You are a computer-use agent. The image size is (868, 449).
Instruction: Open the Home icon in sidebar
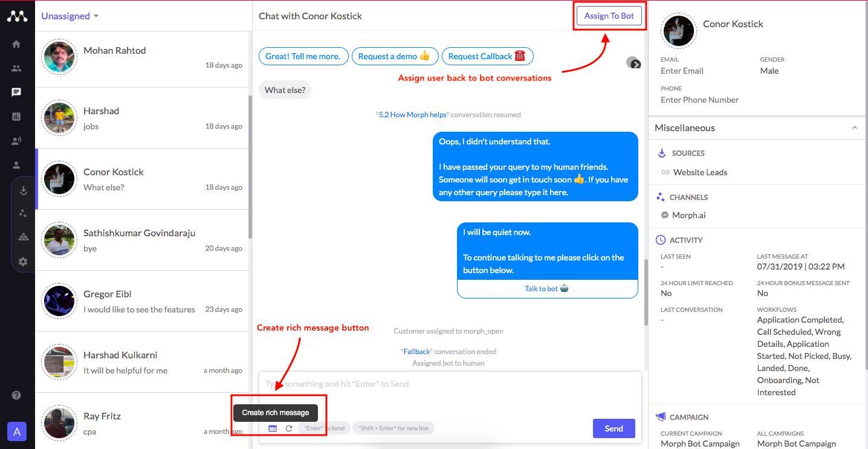16,44
